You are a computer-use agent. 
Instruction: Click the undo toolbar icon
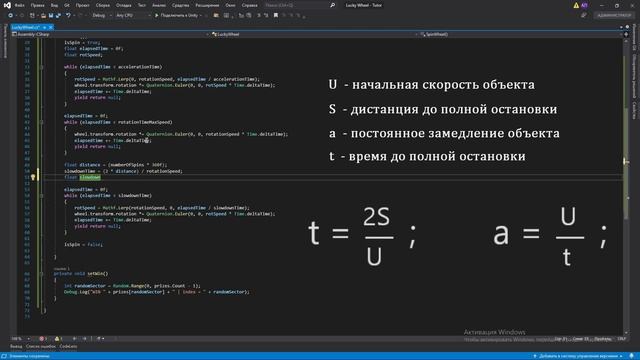point(68,16)
